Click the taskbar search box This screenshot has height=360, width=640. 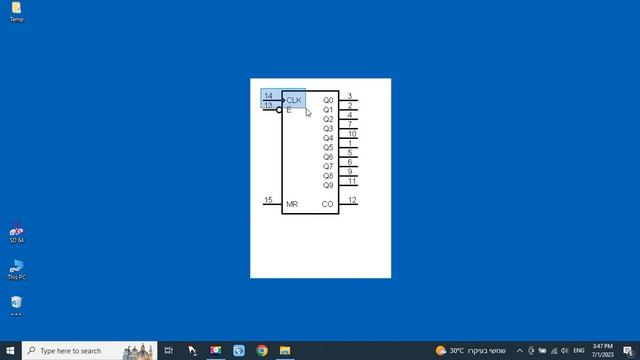pos(89,351)
